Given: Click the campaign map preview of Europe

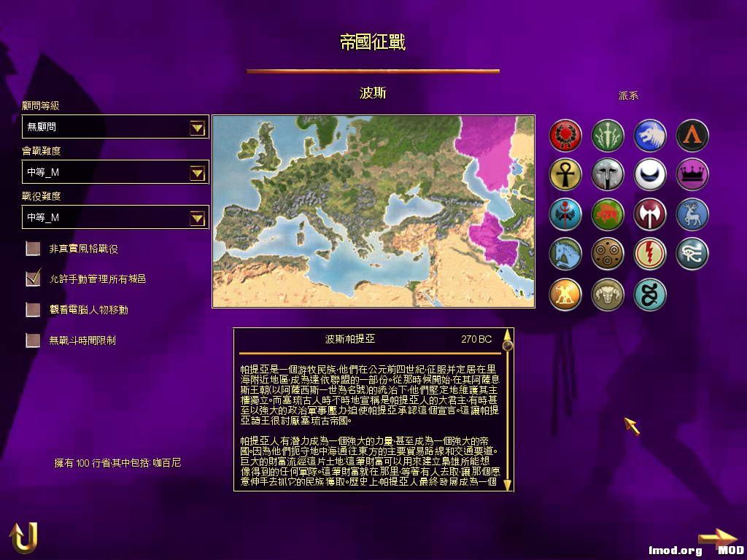Looking at the screenshot, I should [x=374, y=211].
